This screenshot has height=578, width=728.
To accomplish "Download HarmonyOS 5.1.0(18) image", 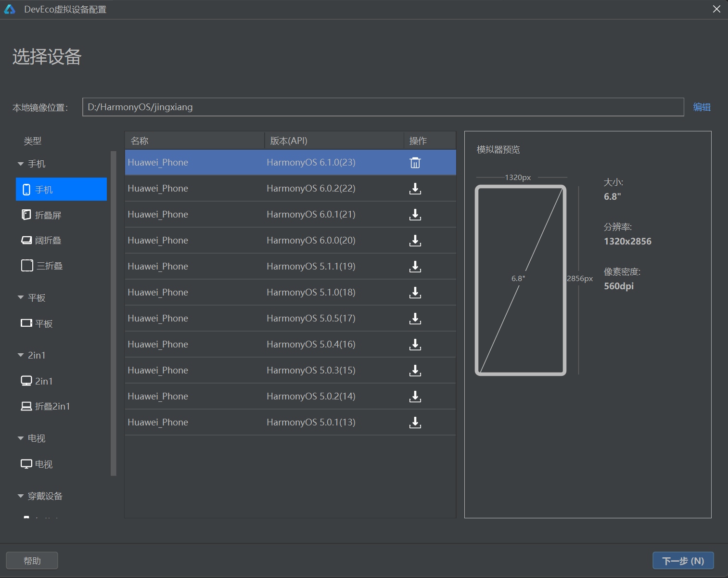I will [x=415, y=293].
